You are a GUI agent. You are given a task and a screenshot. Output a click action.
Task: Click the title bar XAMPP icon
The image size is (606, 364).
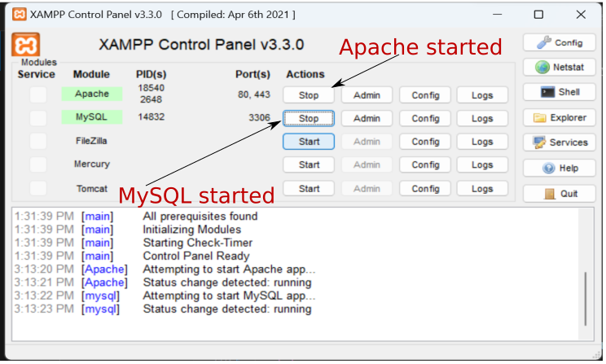coord(19,15)
